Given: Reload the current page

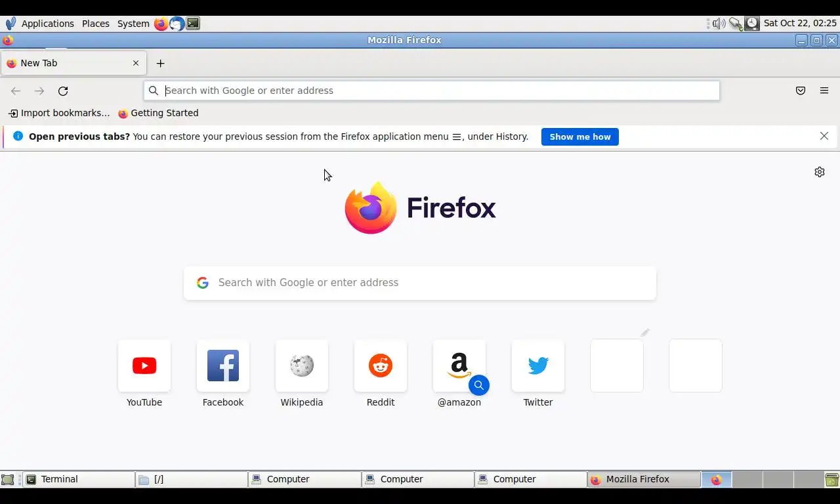Looking at the screenshot, I should (x=63, y=91).
